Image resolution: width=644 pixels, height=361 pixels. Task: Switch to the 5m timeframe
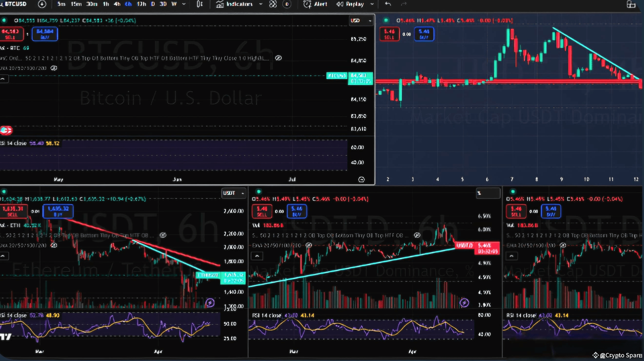tap(61, 4)
